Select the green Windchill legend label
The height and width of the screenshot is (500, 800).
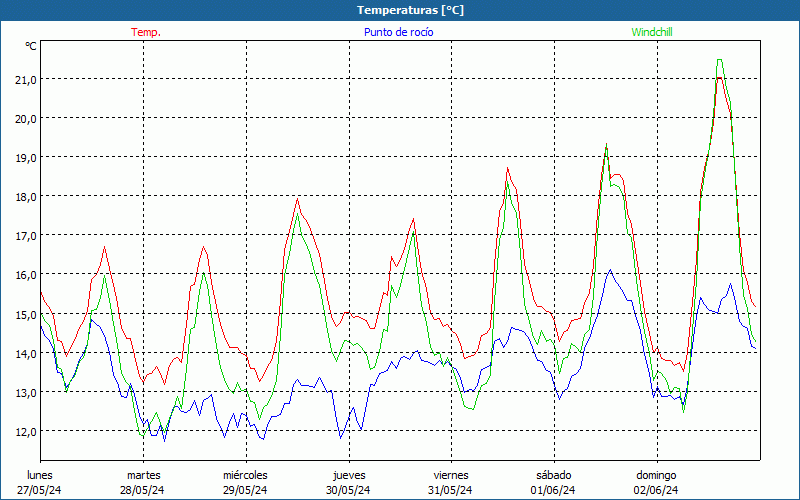click(x=652, y=32)
